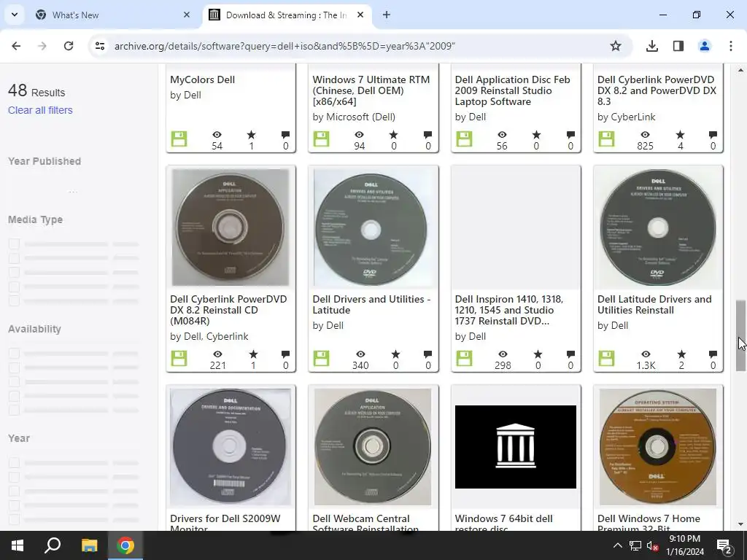
Task: Click views eye icon on Dell Inspiron Reinstall card
Action: [503, 354]
